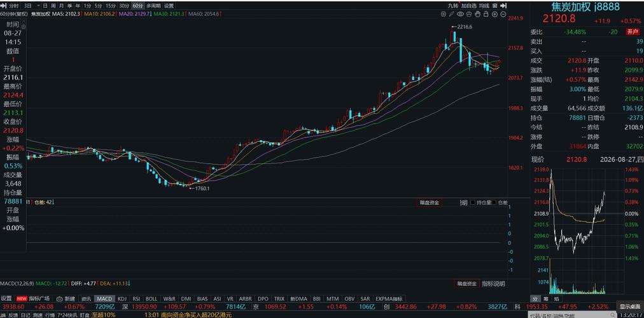Image resolution: width=644 pixels, height=318 pixels.
Task: Click the red 开户 button
Action: tap(632, 32)
